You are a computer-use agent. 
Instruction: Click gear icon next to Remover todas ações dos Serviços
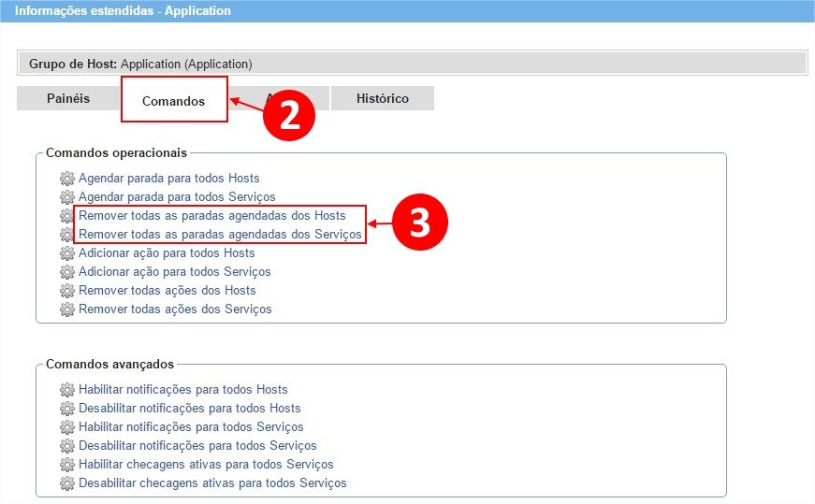point(66,310)
